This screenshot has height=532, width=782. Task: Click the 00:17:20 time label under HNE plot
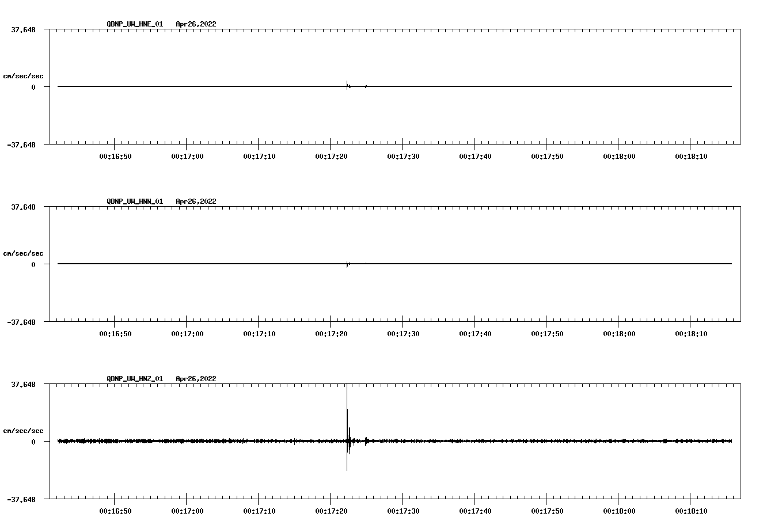(x=331, y=157)
